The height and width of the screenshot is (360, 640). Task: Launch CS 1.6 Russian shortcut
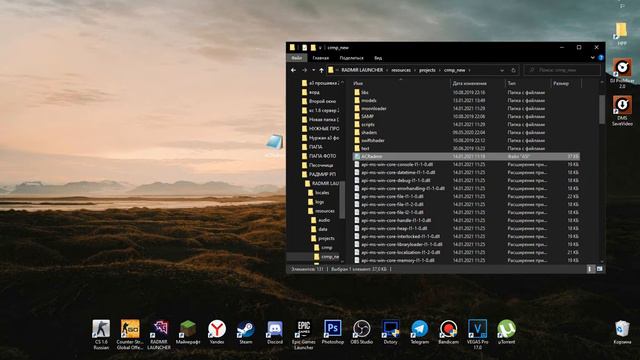101,335
